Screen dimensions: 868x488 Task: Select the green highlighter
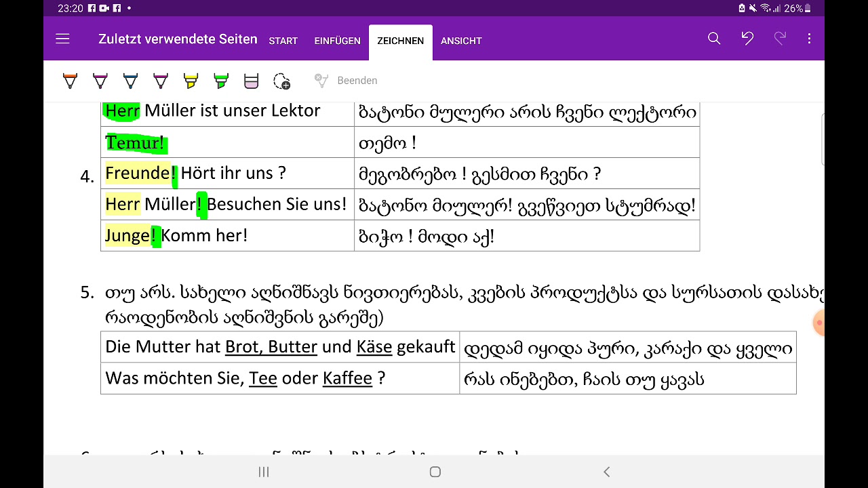(x=221, y=81)
